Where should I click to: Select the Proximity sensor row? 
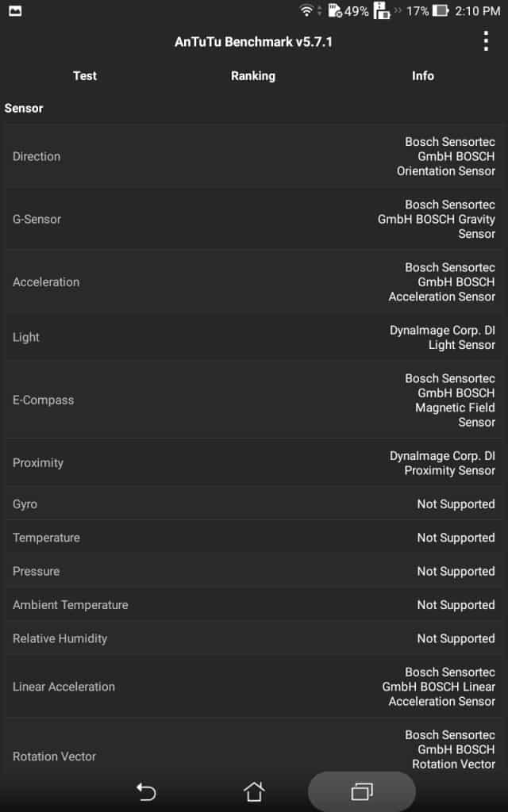click(x=254, y=463)
